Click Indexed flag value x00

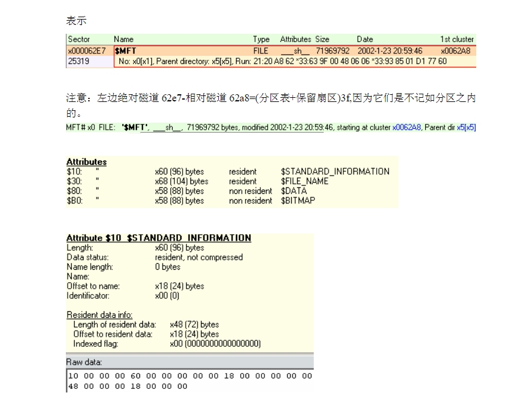[x=215, y=344]
